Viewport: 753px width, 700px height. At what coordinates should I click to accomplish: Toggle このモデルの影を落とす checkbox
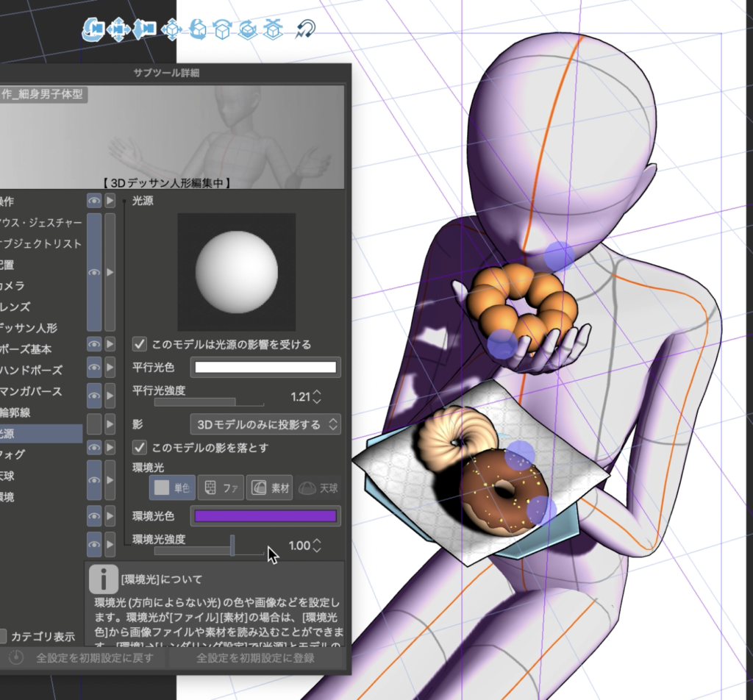pyautogui.click(x=139, y=447)
